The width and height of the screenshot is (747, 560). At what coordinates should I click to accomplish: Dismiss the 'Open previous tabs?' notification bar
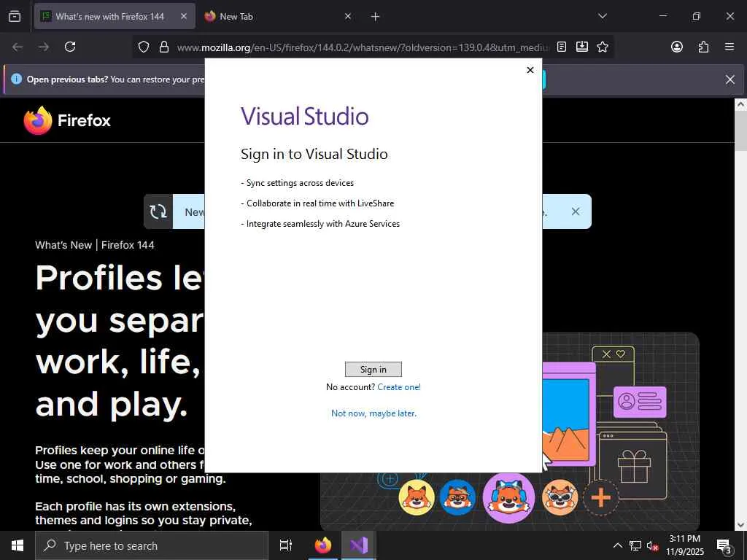pos(729,79)
